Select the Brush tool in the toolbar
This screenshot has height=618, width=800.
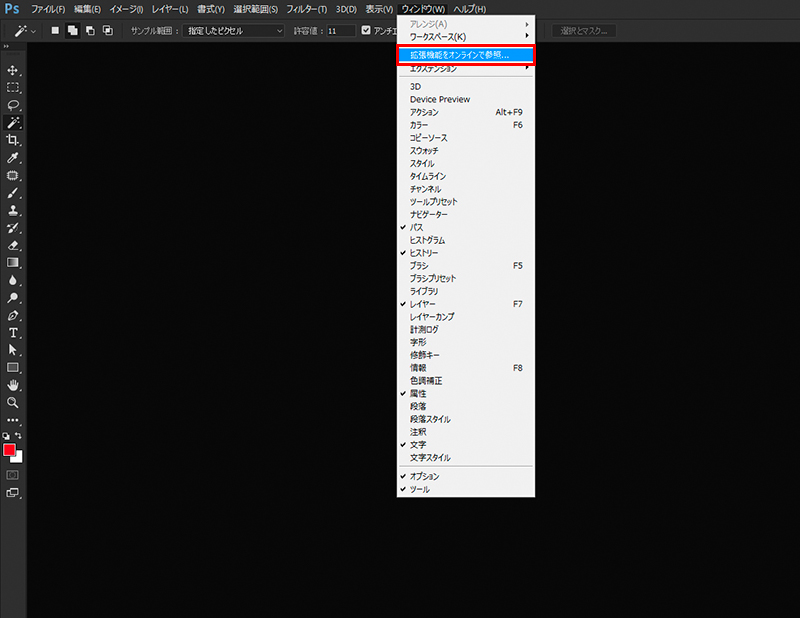(13, 193)
